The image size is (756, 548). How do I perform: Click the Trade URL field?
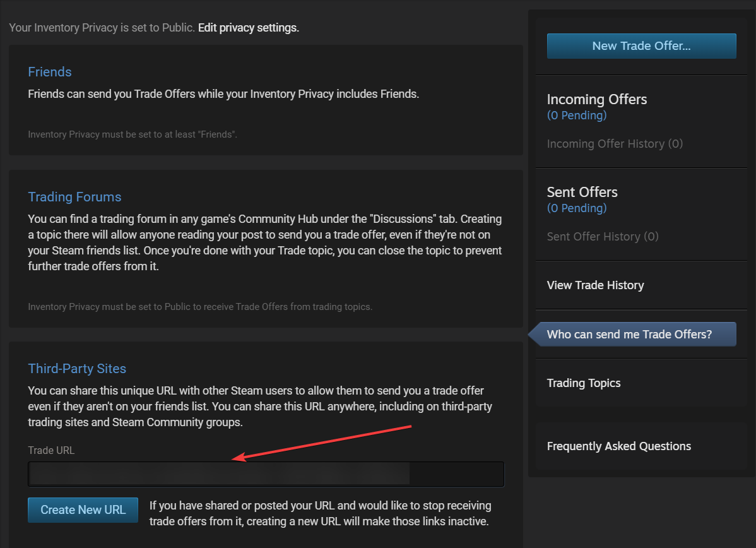(x=266, y=474)
